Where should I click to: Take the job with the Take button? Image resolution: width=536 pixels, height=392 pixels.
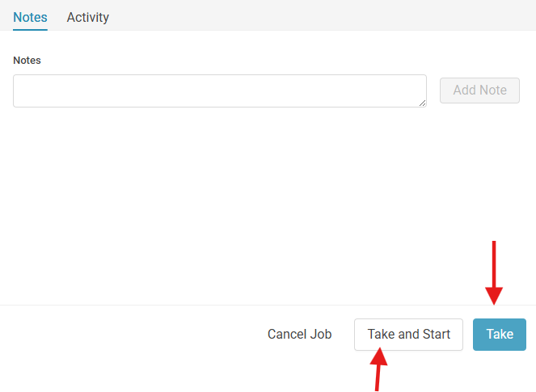point(500,335)
